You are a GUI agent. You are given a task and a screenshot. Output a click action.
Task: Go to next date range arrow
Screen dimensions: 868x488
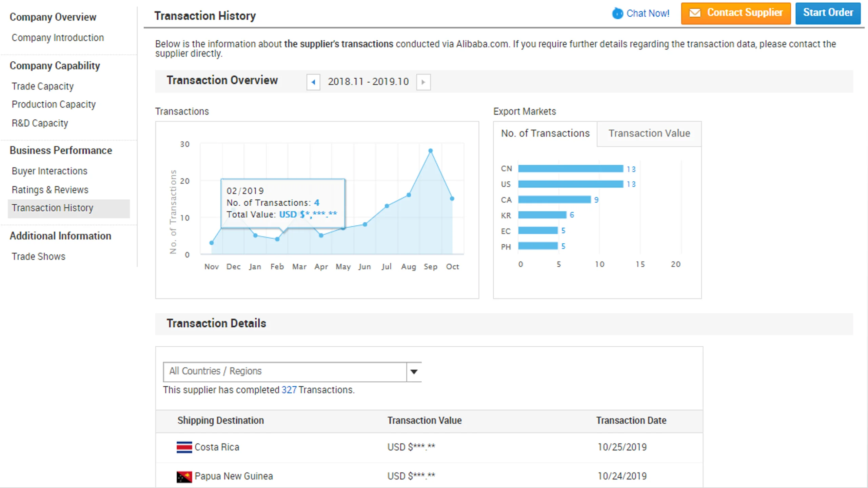(x=423, y=82)
